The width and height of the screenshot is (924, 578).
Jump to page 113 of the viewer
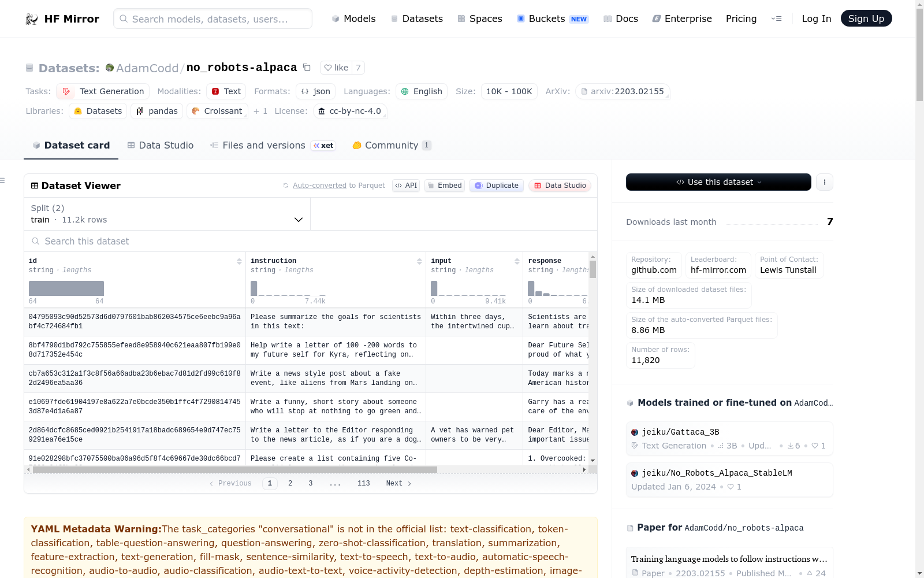364,483
